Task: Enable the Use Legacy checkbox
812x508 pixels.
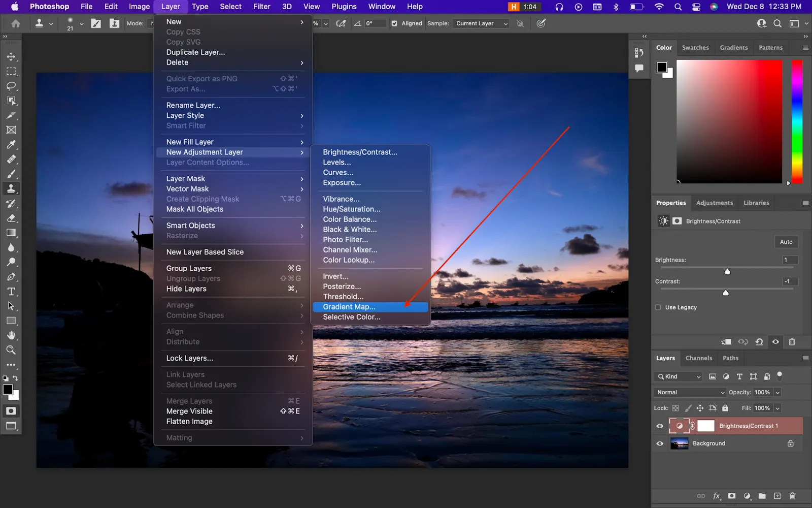Action: click(x=658, y=307)
